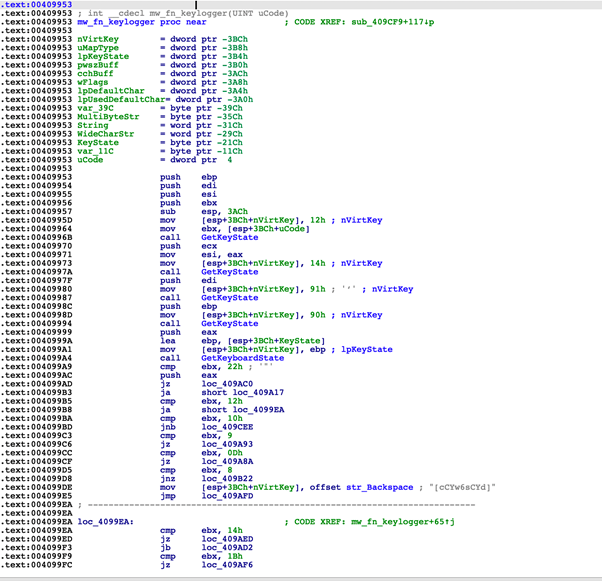Click the 91h immediate value
The image size is (602, 581).
(318, 289)
